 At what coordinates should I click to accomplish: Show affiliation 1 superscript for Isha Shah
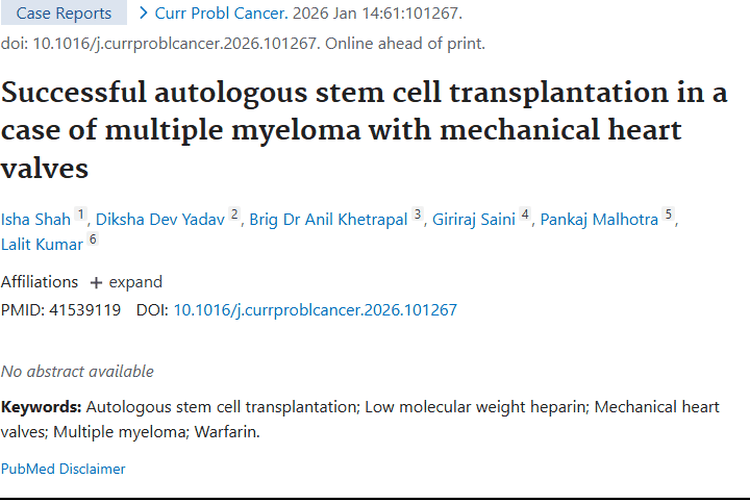pos(81,214)
